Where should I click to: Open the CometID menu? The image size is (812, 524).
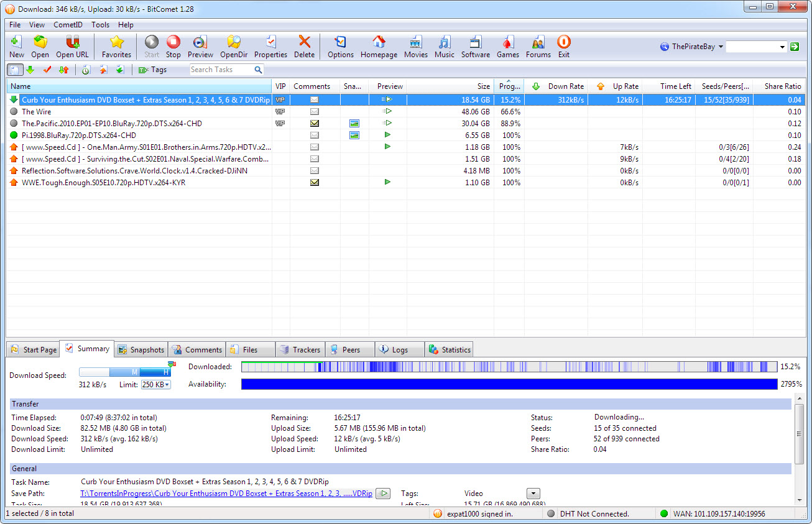pyautogui.click(x=68, y=25)
